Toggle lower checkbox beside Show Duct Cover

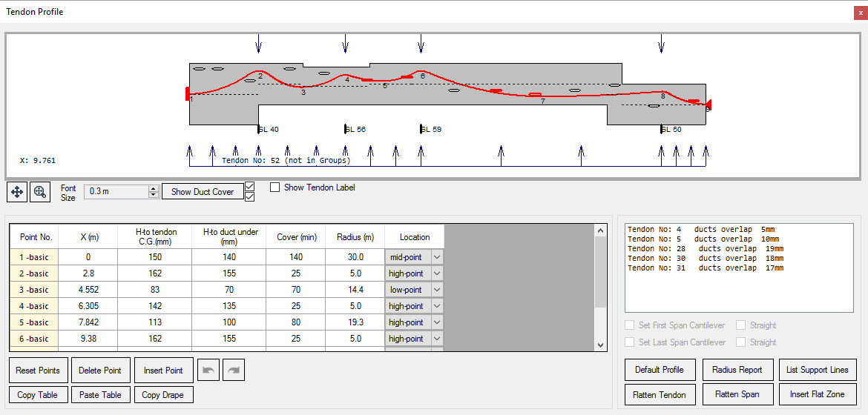click(x=250, y=196)
